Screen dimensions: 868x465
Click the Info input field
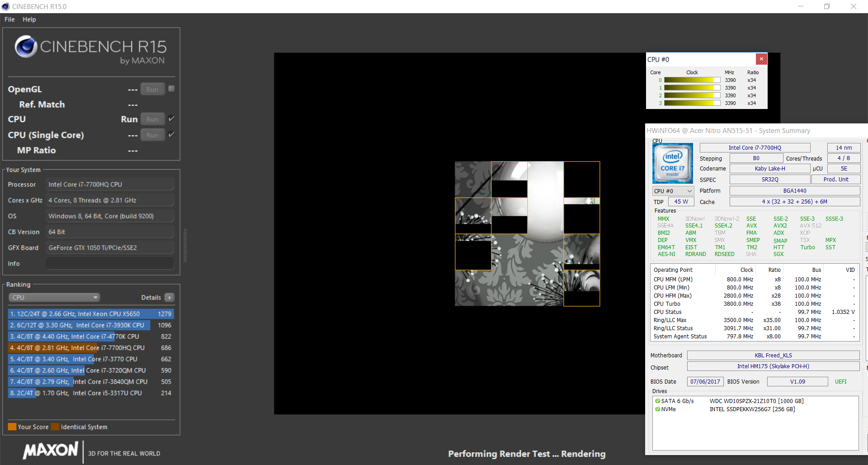110,263
